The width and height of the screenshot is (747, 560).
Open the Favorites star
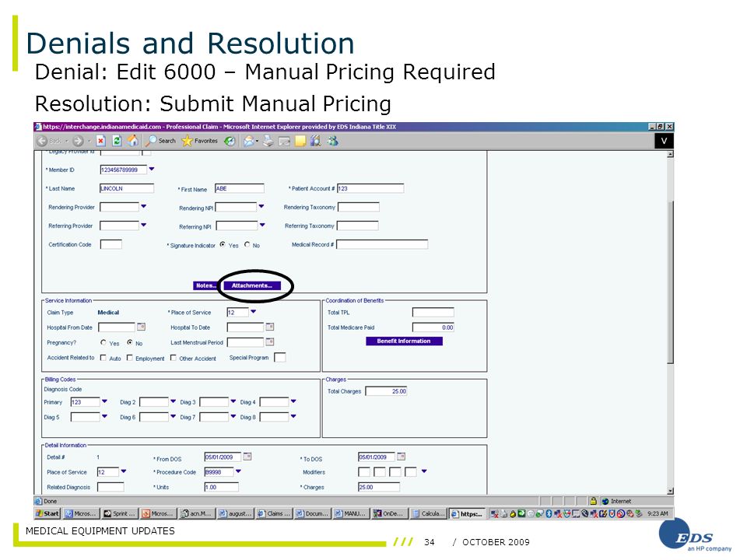[200, 141]
